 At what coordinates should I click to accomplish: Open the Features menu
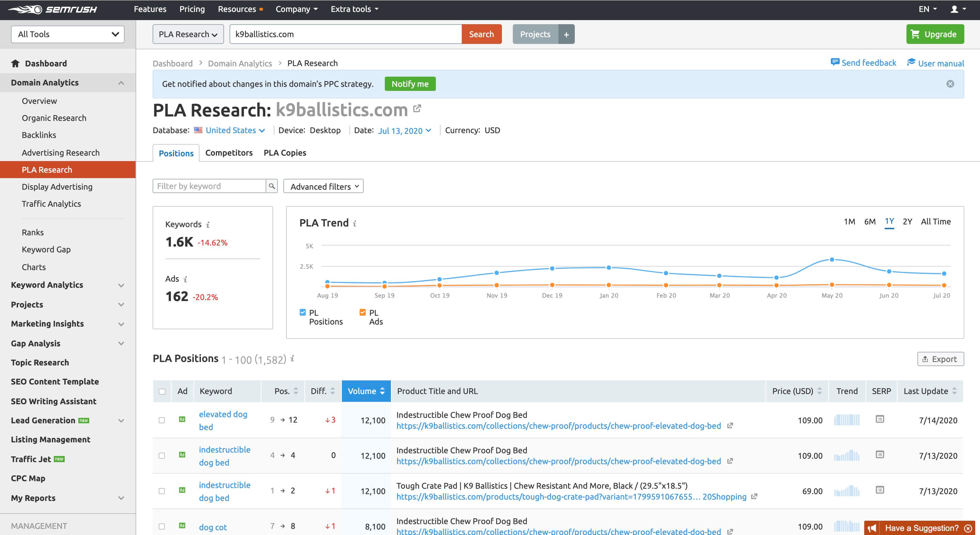pyautogui.click(x=150, y=9)
